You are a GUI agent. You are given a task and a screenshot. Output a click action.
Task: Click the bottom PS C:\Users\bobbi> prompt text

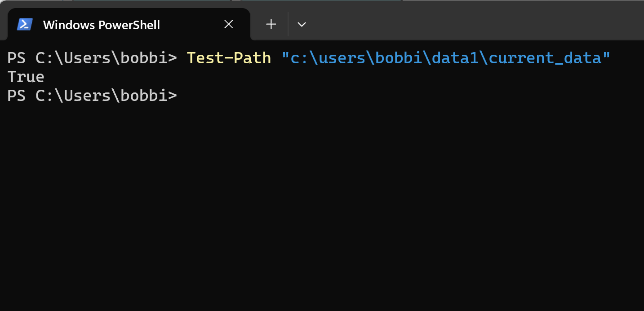point(92,96)
